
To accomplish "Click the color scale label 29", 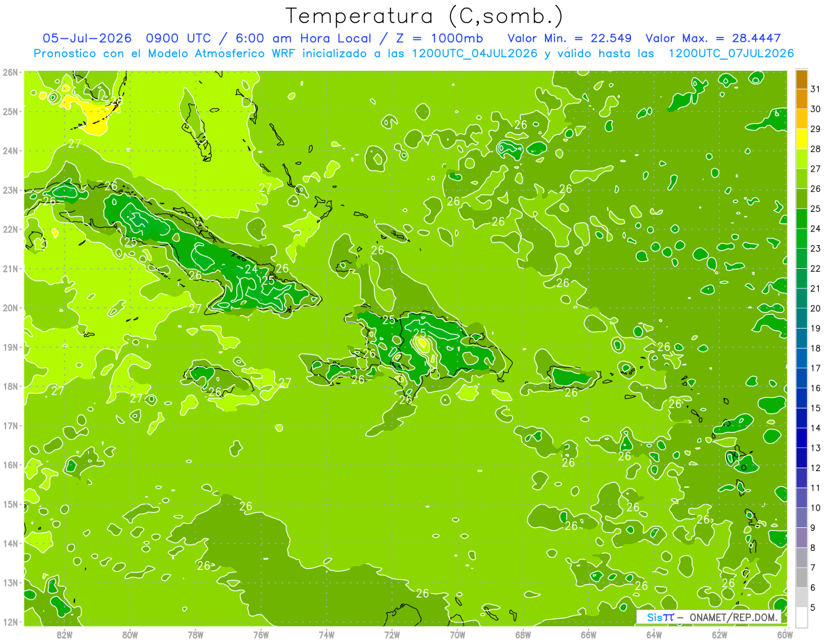I will (816, 129).
